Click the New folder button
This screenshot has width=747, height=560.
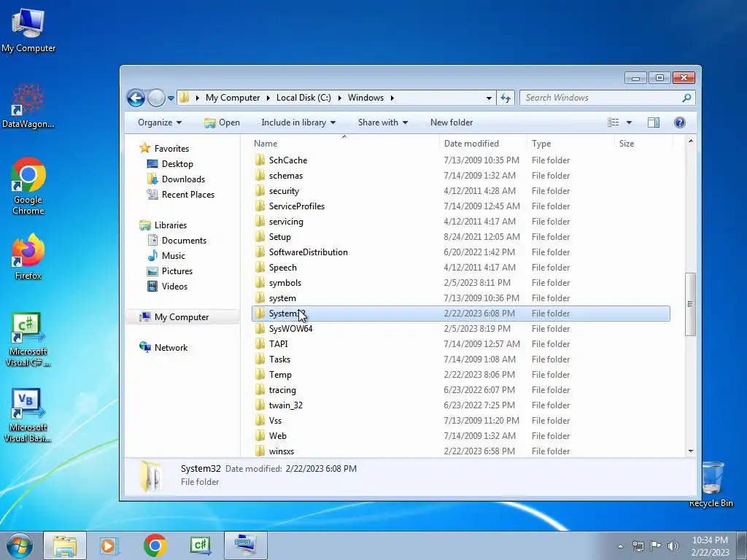(x=452, y=122)
